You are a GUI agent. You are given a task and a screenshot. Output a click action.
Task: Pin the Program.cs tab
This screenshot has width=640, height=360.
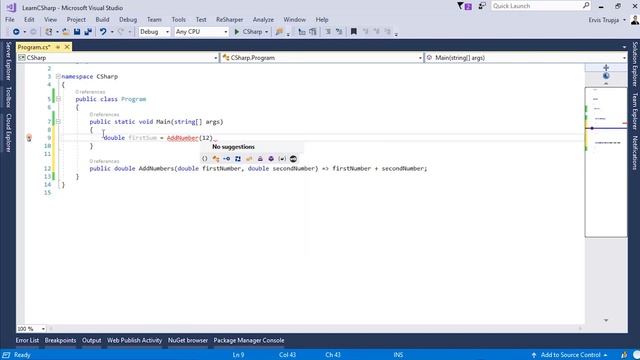click(58, 47)
